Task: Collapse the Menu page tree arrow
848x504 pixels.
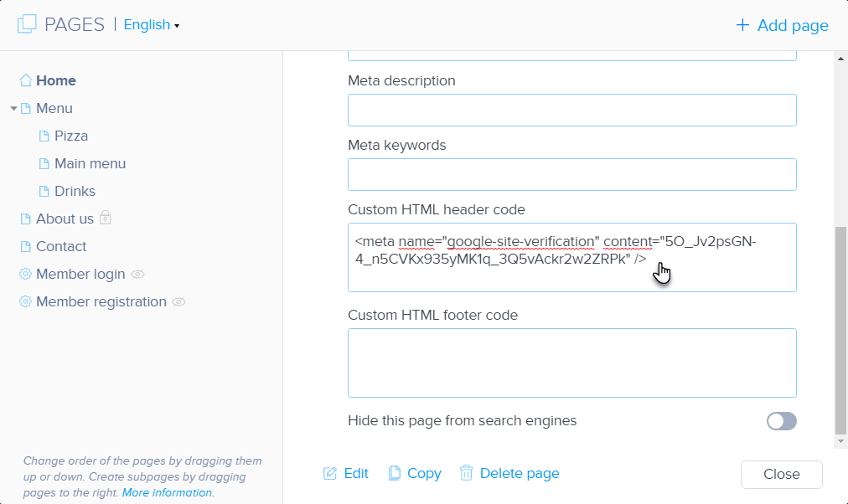Action: 13,109
